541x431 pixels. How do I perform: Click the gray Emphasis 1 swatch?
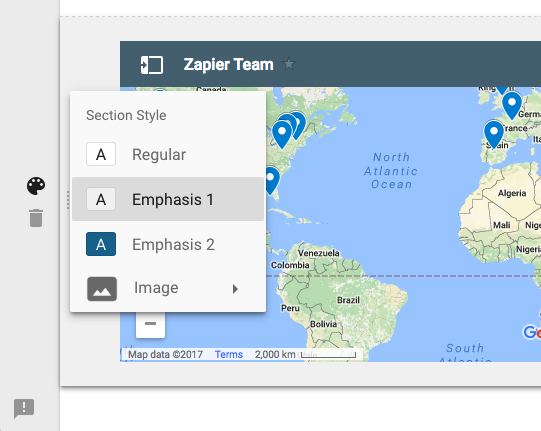click(101, 199)
